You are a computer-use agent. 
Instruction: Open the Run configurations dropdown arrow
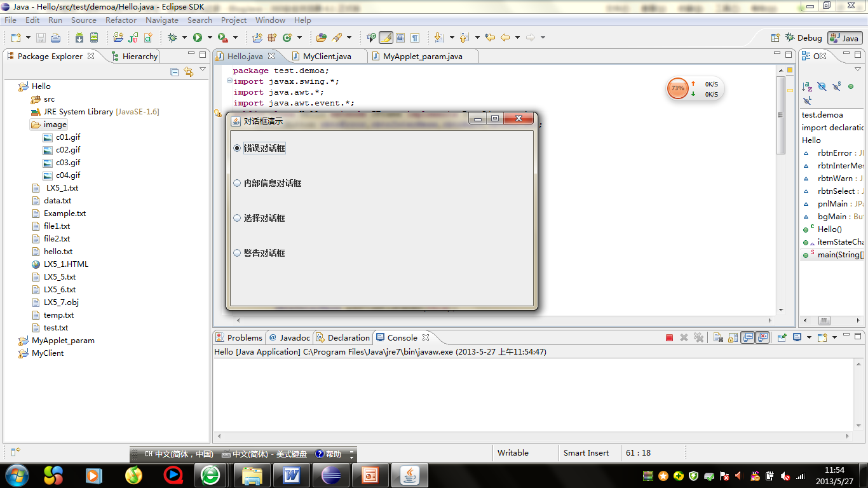pyautogui.click(x=210, y=37)
